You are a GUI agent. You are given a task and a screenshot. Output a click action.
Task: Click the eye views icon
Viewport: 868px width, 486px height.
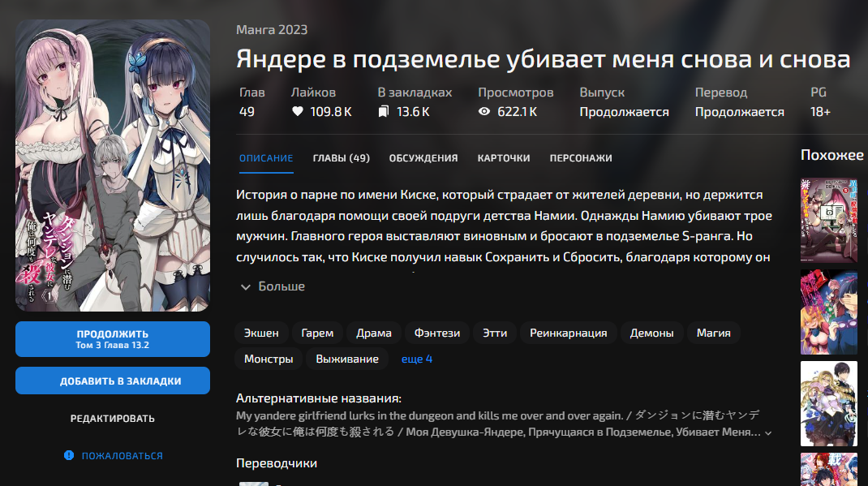point(483,111)
